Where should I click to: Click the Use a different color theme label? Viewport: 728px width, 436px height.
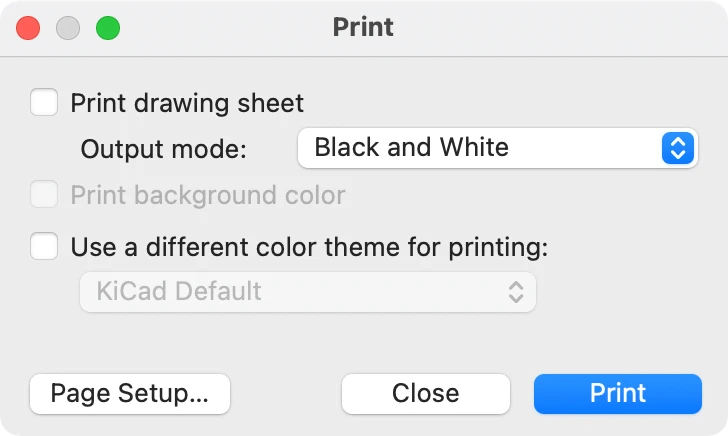310,246
